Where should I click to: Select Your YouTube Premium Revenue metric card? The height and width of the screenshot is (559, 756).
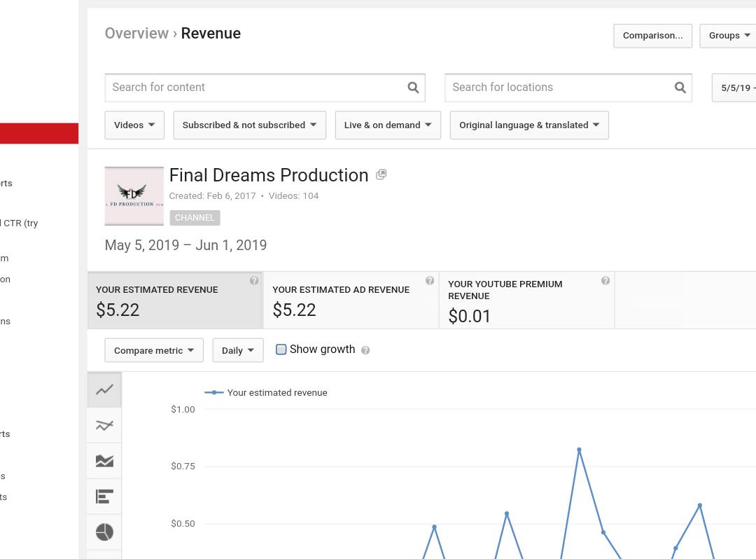[527, 301]
